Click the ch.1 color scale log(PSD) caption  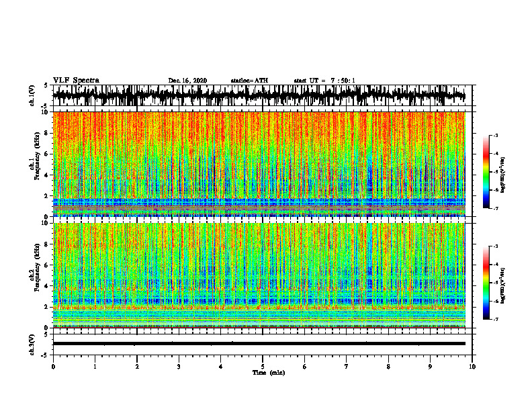503,175
